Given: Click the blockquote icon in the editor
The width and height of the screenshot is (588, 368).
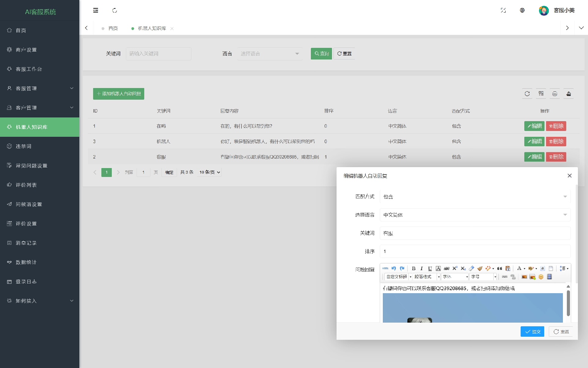Looking at the screenshot, I should (x=499, y=268).
